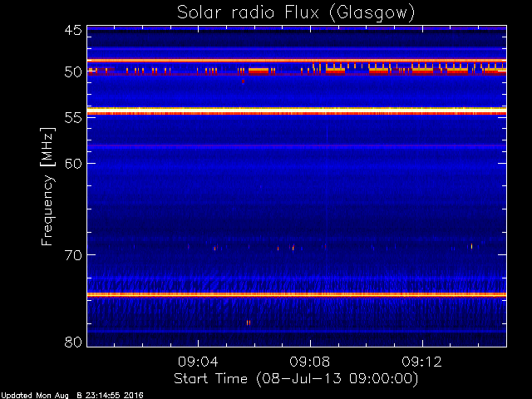The width and height of the screenshot is (532, 399).
Task: Click the title 'Solar radio Flux (Glasgow)'
Action: coord(296,13)
